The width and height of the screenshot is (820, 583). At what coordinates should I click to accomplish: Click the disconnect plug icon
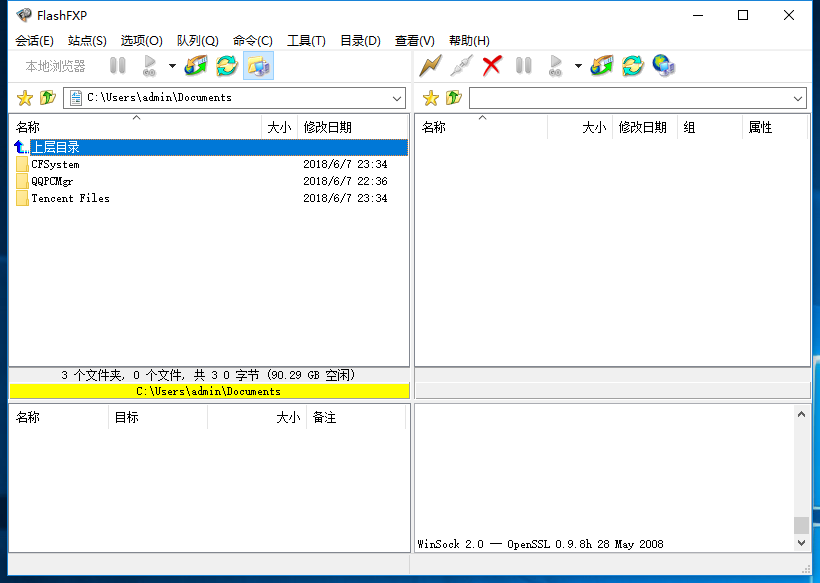point(461,66)
